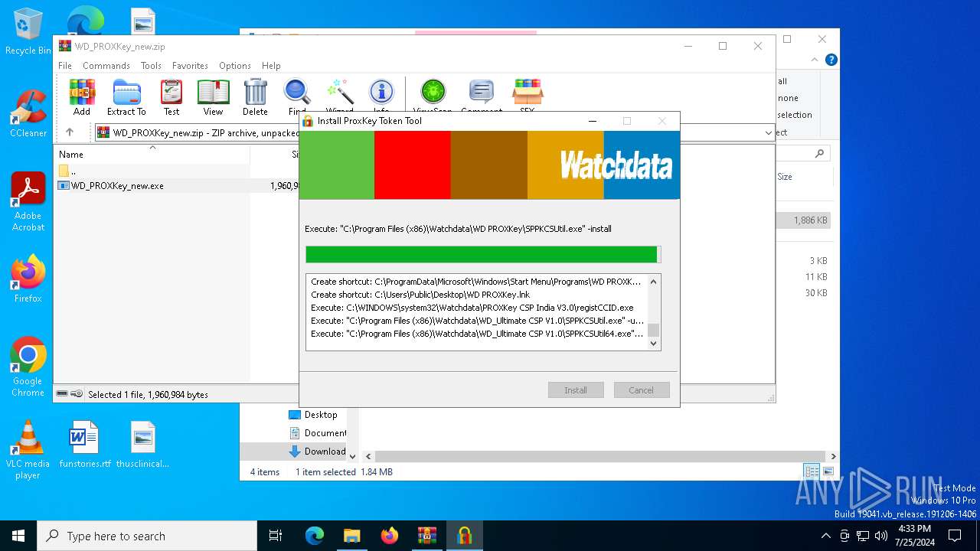The width and height of the screenshot is (980, 551).
Task: Click the VirusScan toolbar icon
Action: point(433,96)
